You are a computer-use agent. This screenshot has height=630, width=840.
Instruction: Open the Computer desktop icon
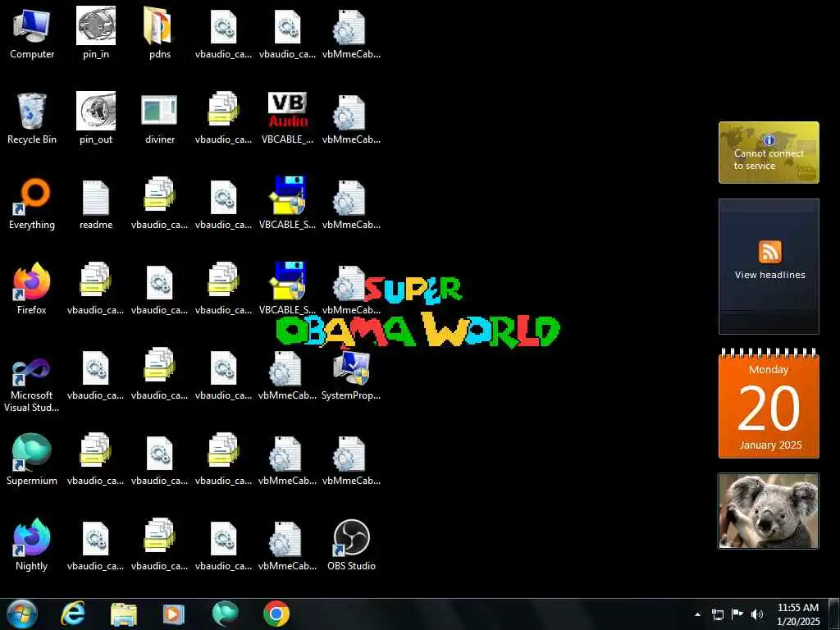tap(32, 33)
